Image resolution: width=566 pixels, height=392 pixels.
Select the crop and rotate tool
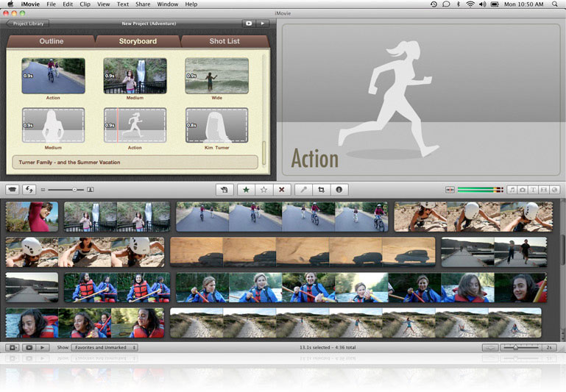(x=321, y=190)
